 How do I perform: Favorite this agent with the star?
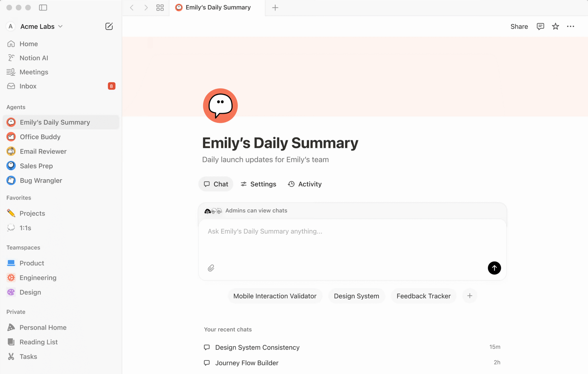(x=555, y=26)
